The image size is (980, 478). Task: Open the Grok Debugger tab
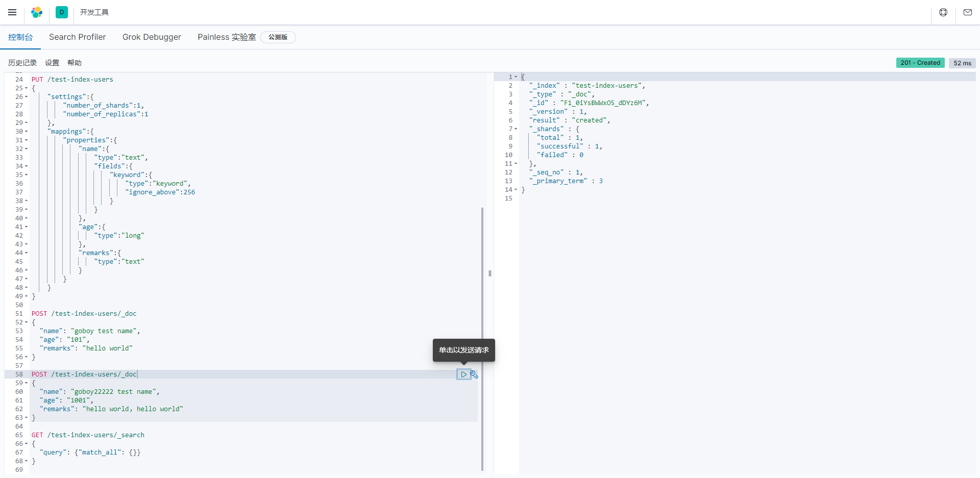(152, 37)
